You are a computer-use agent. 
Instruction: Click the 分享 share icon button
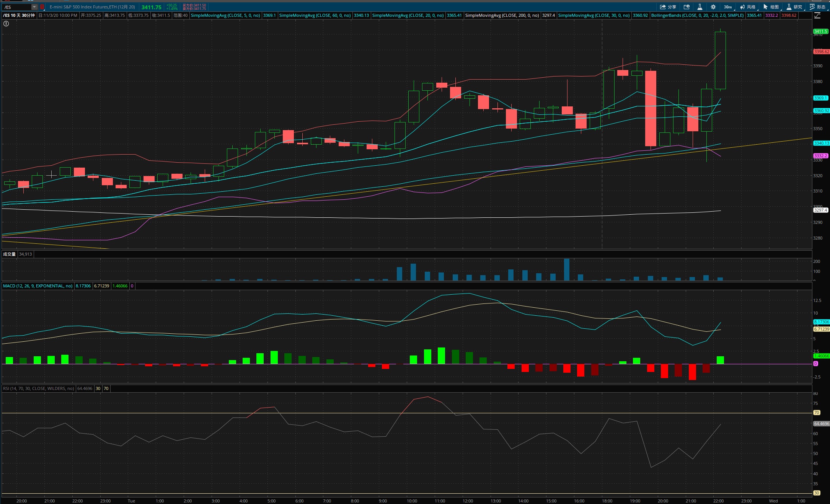pyautogui.click(x=668, y=7)
